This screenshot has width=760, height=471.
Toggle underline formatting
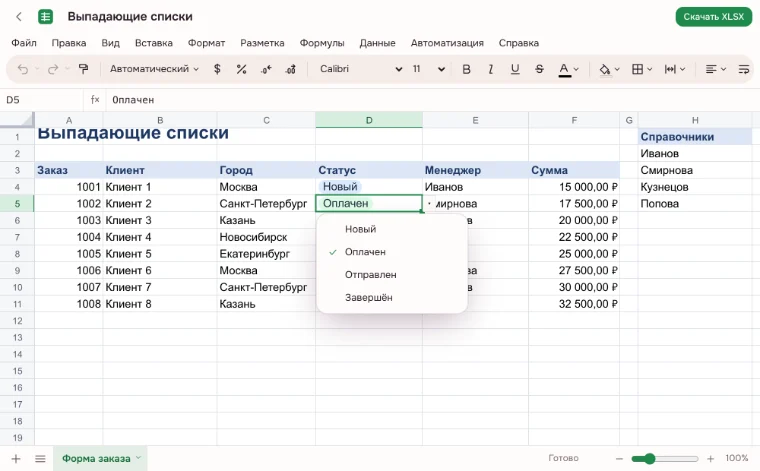coord(515,69)
